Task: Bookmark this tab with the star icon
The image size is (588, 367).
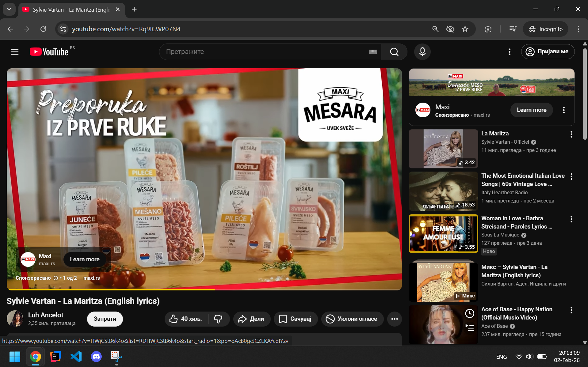Action: pos(465,29)
